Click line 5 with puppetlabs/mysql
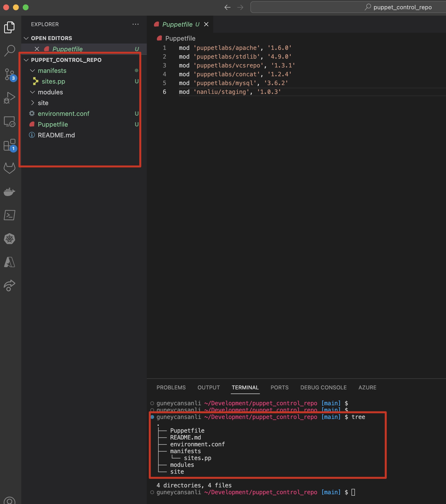Image resolution: width=446 pixels, height=504 pixels. (x=233, y=83)
